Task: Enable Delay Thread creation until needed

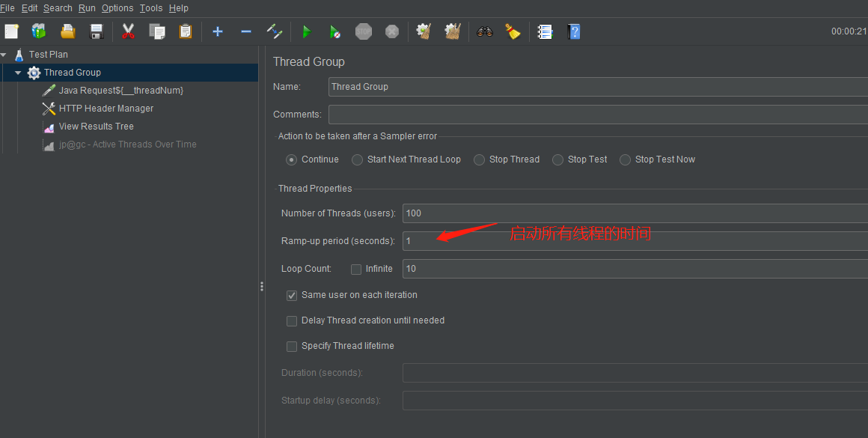Action: (x=292, y=320)
